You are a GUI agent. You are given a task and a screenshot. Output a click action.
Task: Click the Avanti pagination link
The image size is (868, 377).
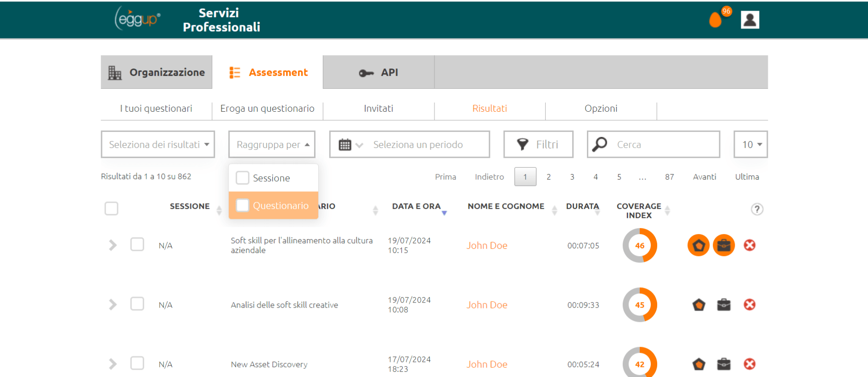[x=705, y=177]
